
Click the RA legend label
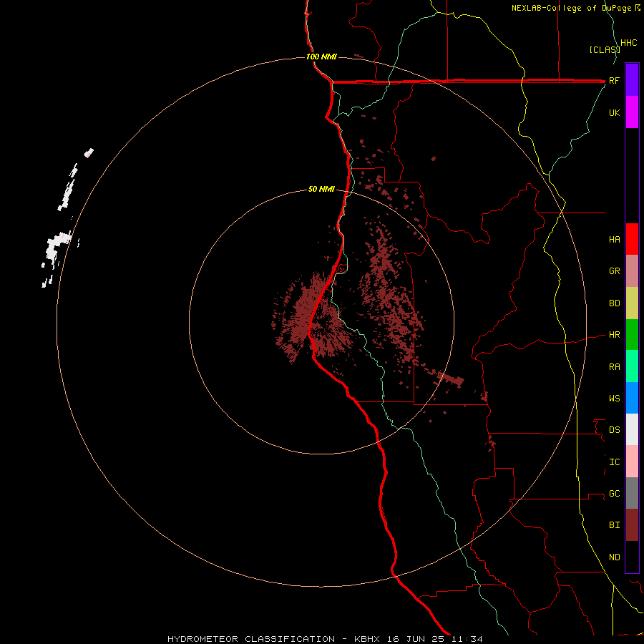[614, 367]
